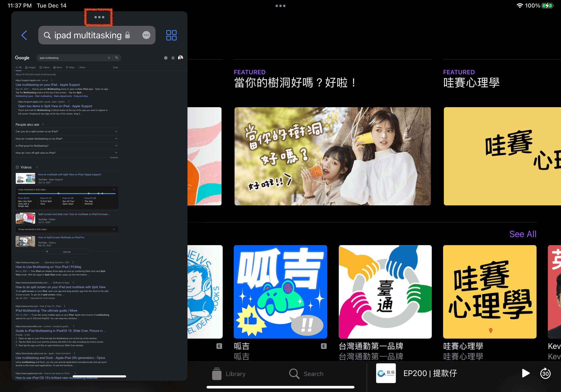Open the browser tab overview grid
The height and width of the screenshot is (392, 561).
(x=171, y=35)
